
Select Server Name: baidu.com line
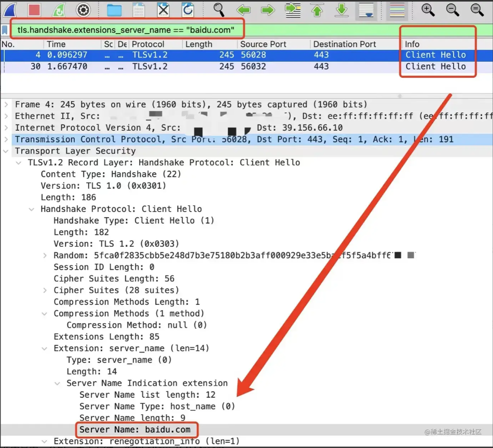[135, 430]
